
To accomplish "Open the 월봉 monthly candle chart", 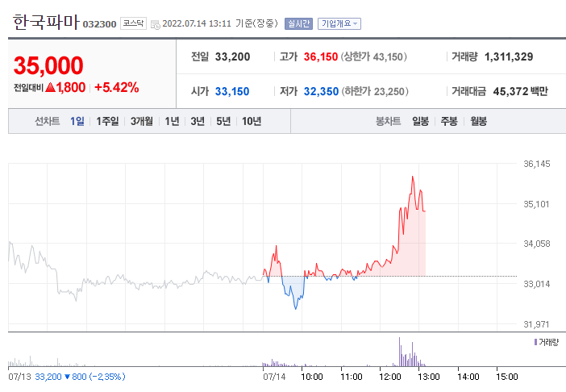I will coord(478,121).
